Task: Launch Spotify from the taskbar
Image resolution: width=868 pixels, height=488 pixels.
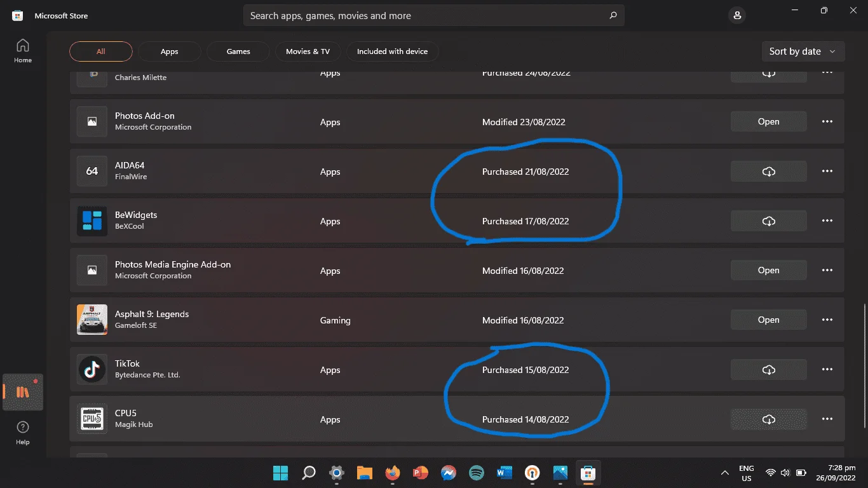Action: tap(476, 473)
